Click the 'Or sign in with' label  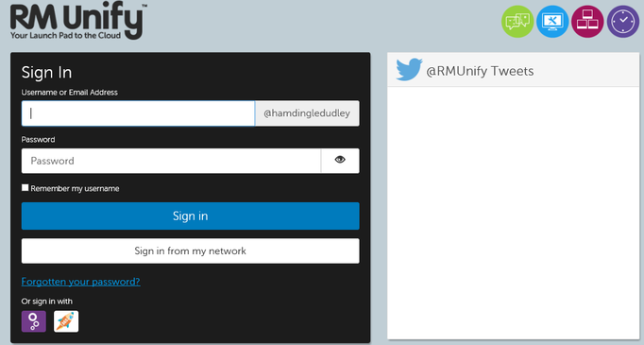47,302
